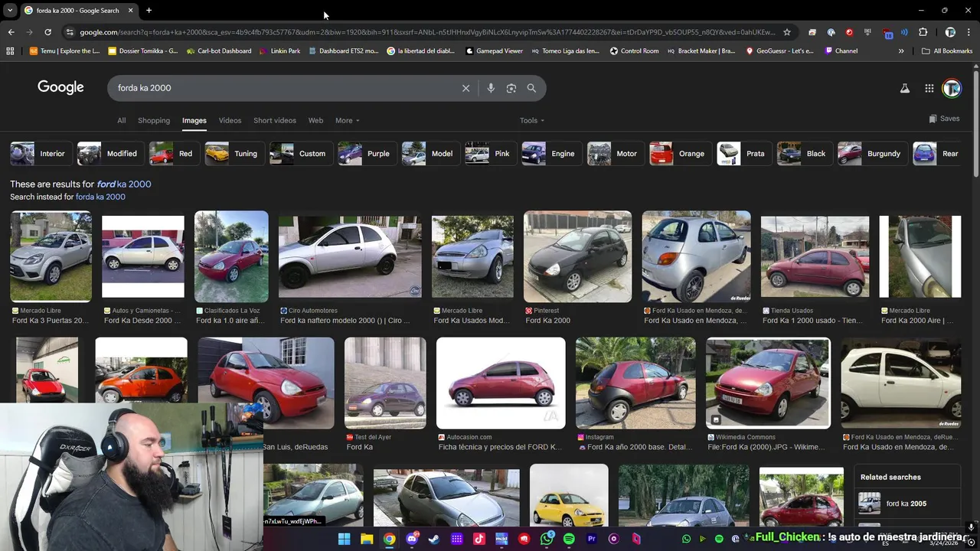Click the magnifier search button
Viewport: 980px width, 551px height.
pos(531,88)
